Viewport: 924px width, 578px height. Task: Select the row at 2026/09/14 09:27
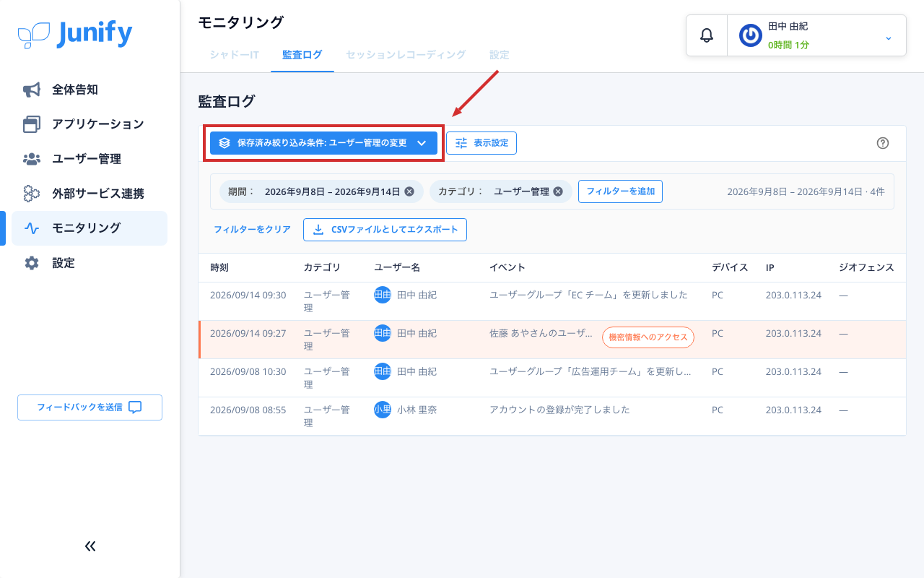coord(552,340)
